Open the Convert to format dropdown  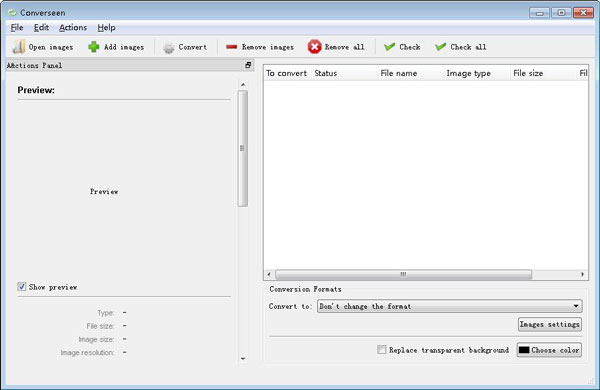(x=450, y=306)
